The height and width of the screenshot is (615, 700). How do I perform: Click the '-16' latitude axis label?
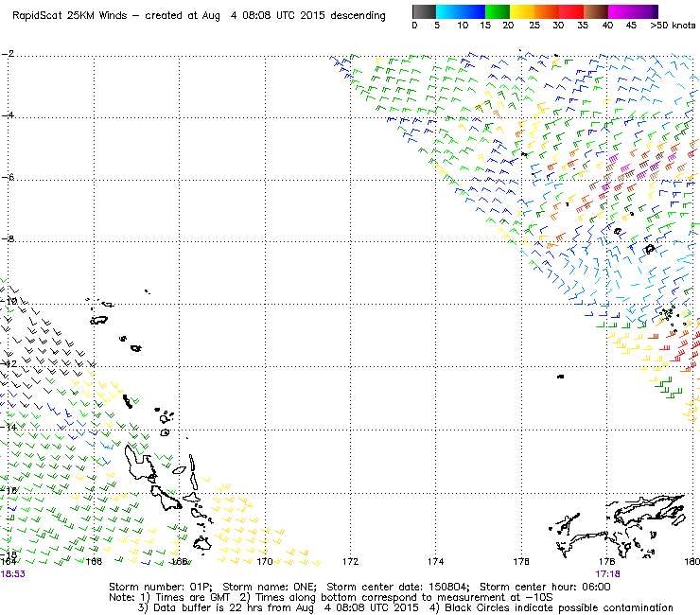[9, 490]
